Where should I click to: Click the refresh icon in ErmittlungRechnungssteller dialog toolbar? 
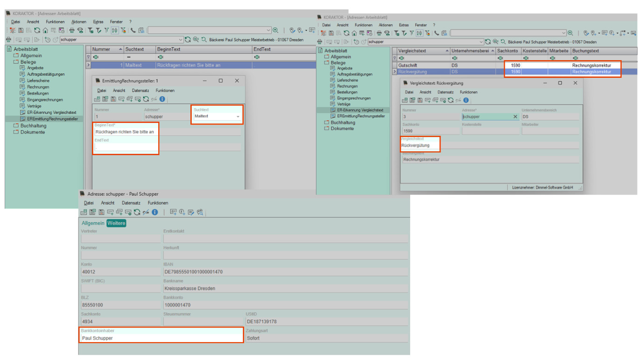(x=146, y=99)
